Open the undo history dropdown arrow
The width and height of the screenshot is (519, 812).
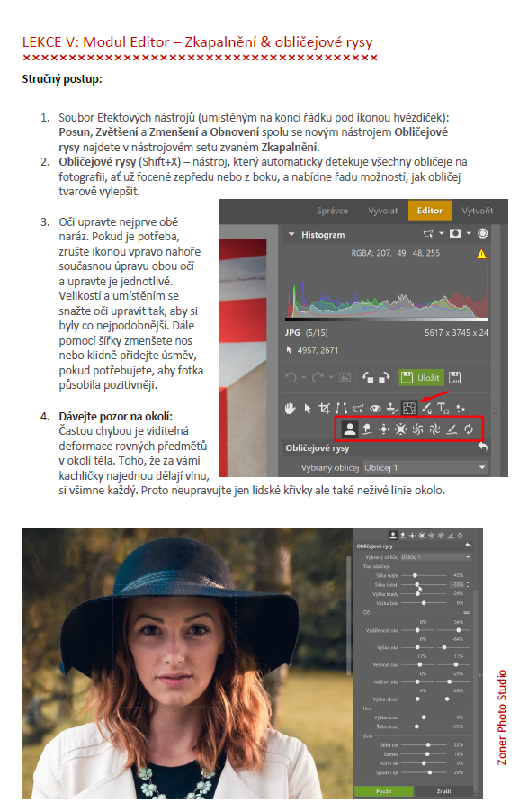[304, 377]
